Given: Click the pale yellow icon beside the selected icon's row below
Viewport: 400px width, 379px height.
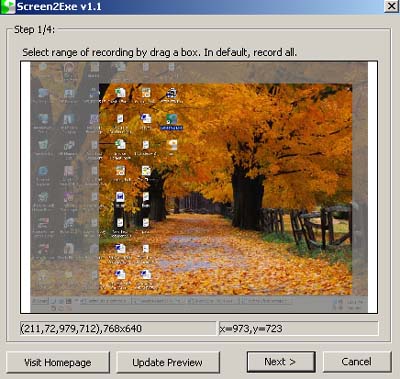Looking at the screenshot, I should pyautogui.click(x=173, y=146).
